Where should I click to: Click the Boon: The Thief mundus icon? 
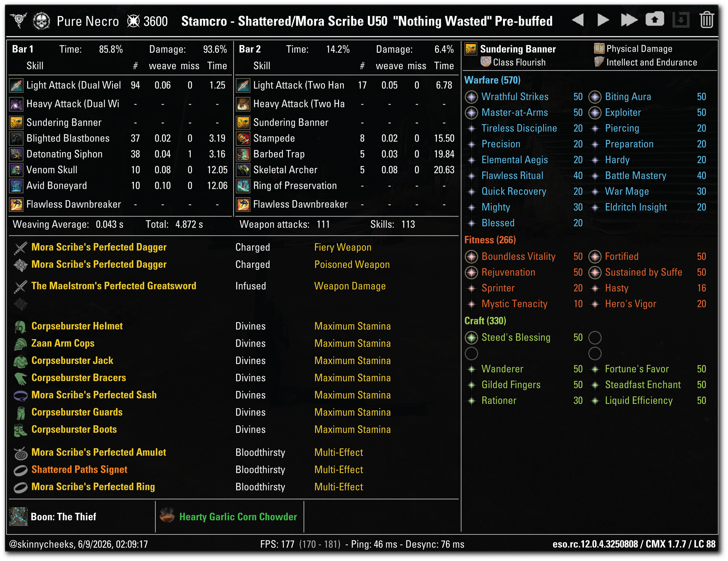18,516
